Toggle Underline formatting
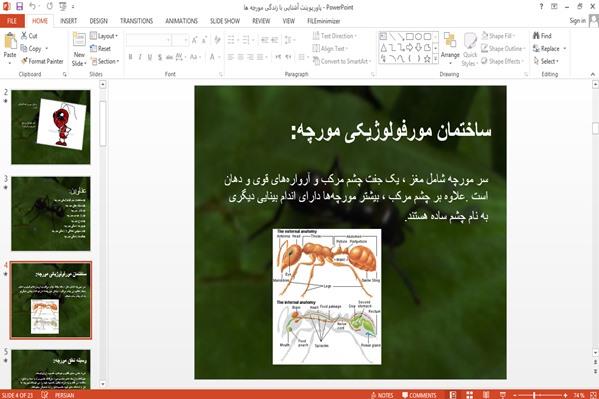Screen dimensions: 599x399 pos(150,57)
